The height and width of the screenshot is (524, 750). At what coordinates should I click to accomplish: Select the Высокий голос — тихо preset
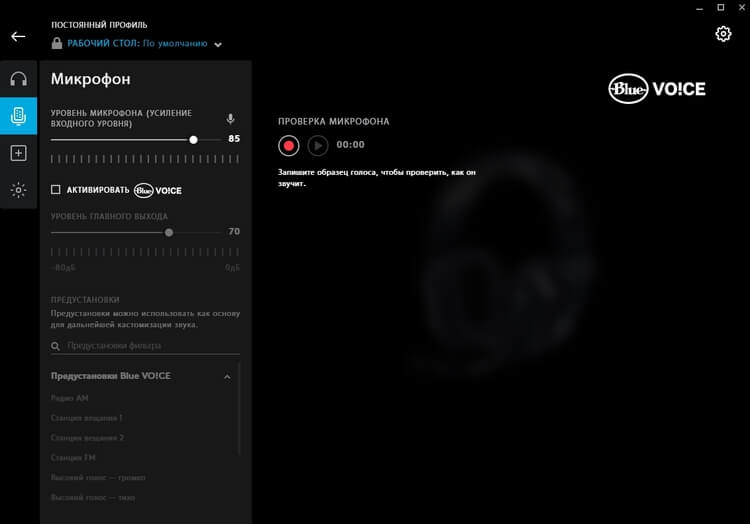coord(93,497)
